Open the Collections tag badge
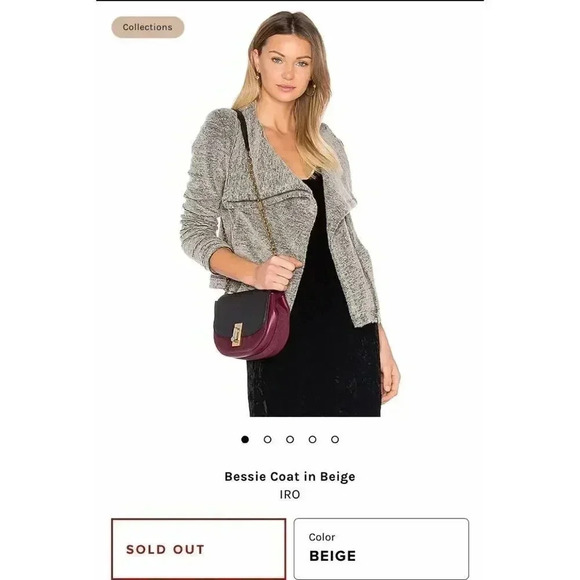 [148, 27]
